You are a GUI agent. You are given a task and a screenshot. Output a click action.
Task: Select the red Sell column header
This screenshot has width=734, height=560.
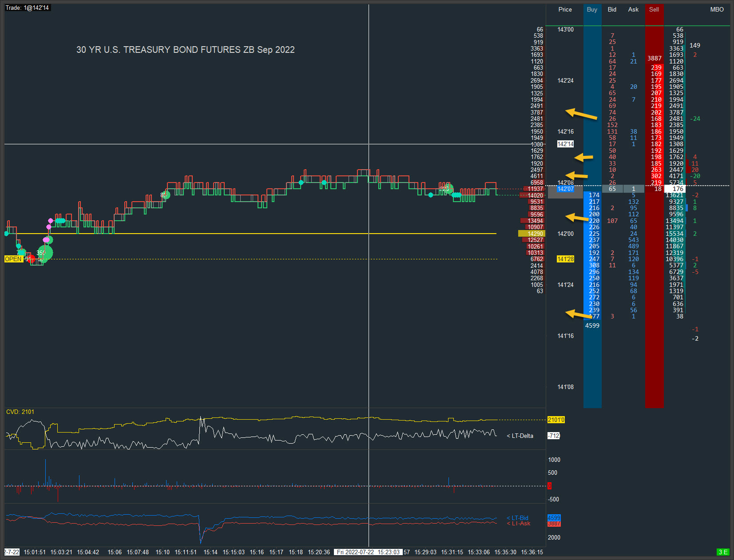point(654,9)
